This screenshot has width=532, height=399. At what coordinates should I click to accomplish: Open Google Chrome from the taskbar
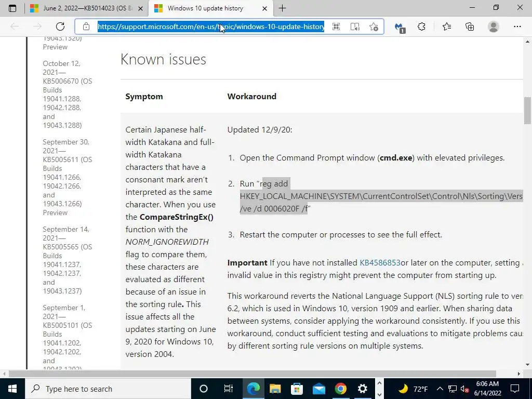341,389
